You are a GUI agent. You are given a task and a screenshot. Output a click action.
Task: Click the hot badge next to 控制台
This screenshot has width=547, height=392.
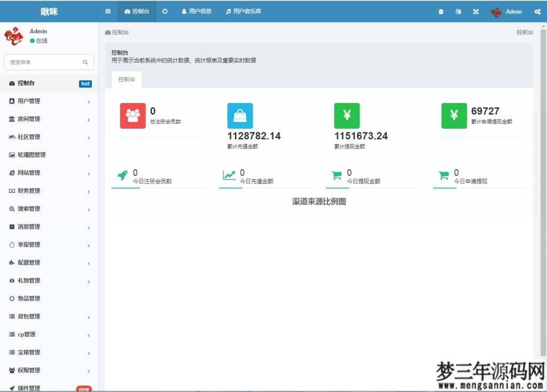85,84
